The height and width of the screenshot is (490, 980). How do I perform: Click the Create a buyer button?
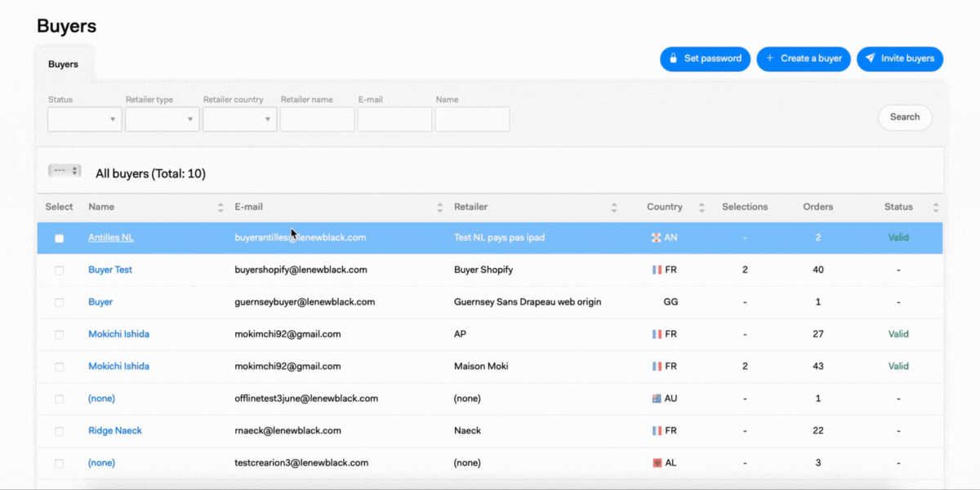pyautogui.click(x=804, y=59)
